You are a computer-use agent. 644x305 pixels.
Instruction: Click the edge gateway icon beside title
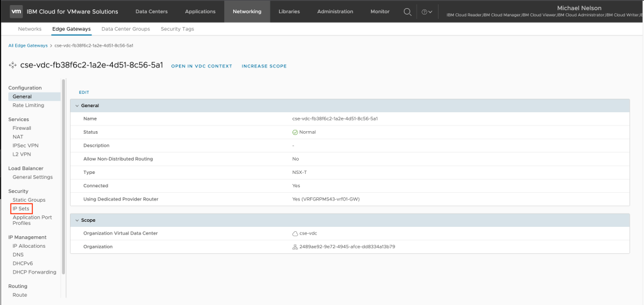point(13,65)
